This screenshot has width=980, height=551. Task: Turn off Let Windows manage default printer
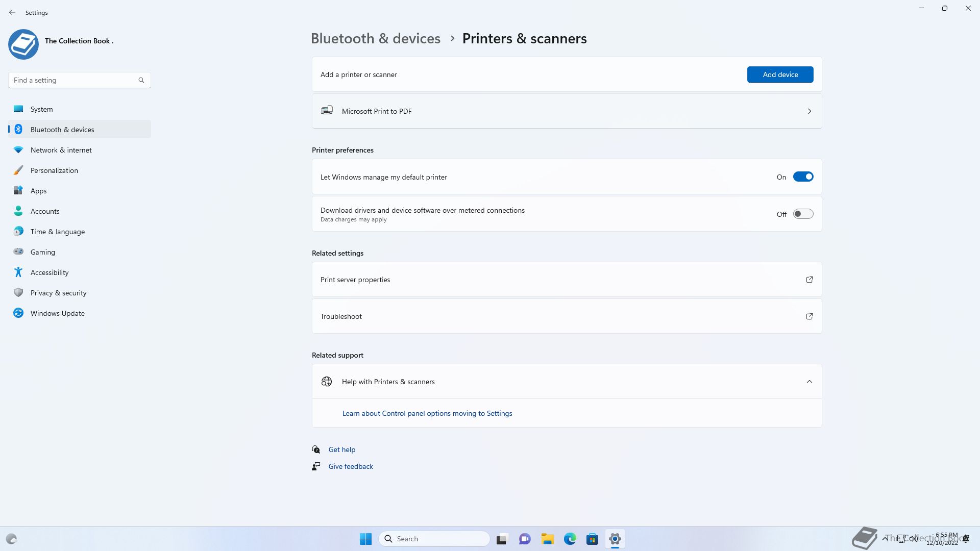(803, 177)
